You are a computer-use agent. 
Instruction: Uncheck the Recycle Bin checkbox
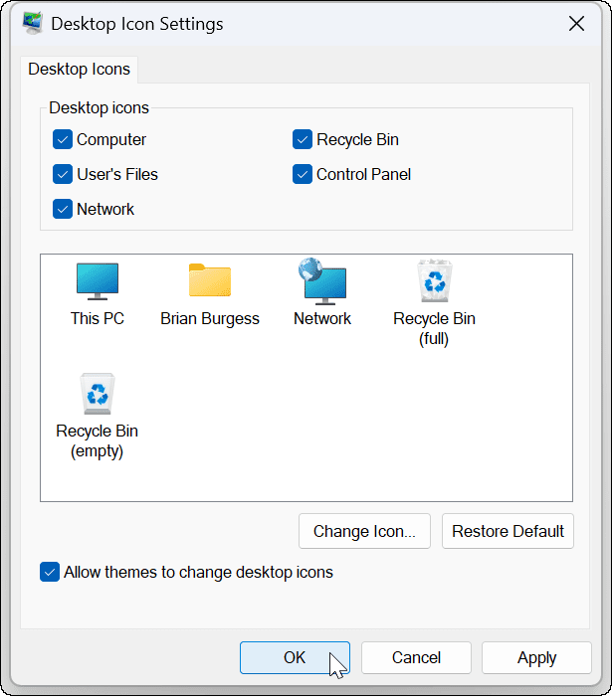pyautogui.click(x=303, y=140)
